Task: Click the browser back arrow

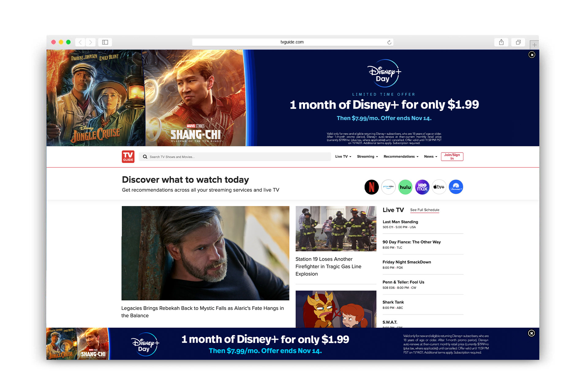Action: point(80,42)
